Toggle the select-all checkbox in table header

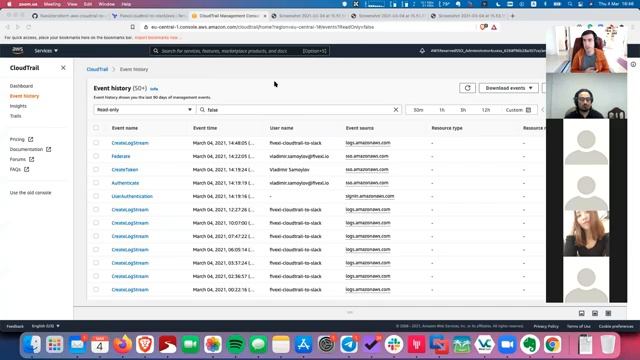96,128
